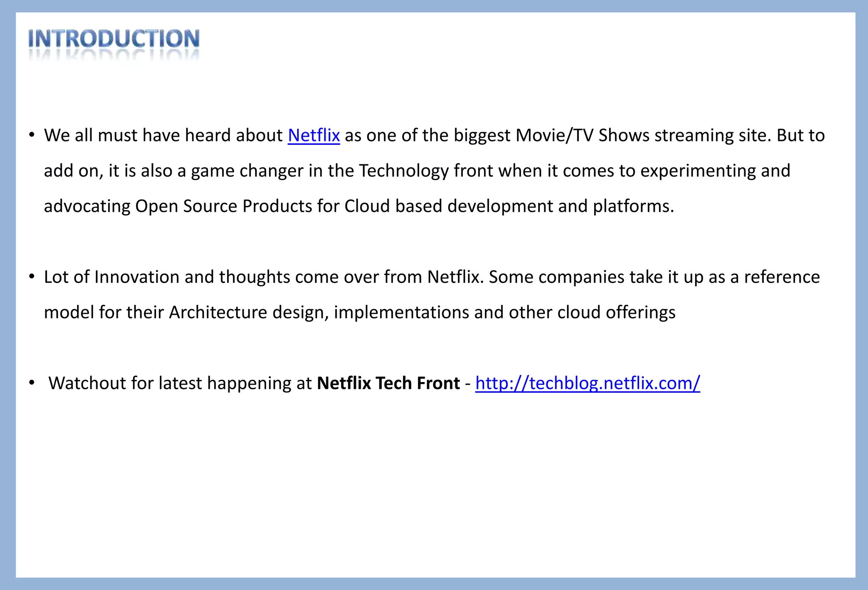Viewport: 868px width, 590px height.
Task: Click the words 'streaming site'
Action: (x=712, y=136)
